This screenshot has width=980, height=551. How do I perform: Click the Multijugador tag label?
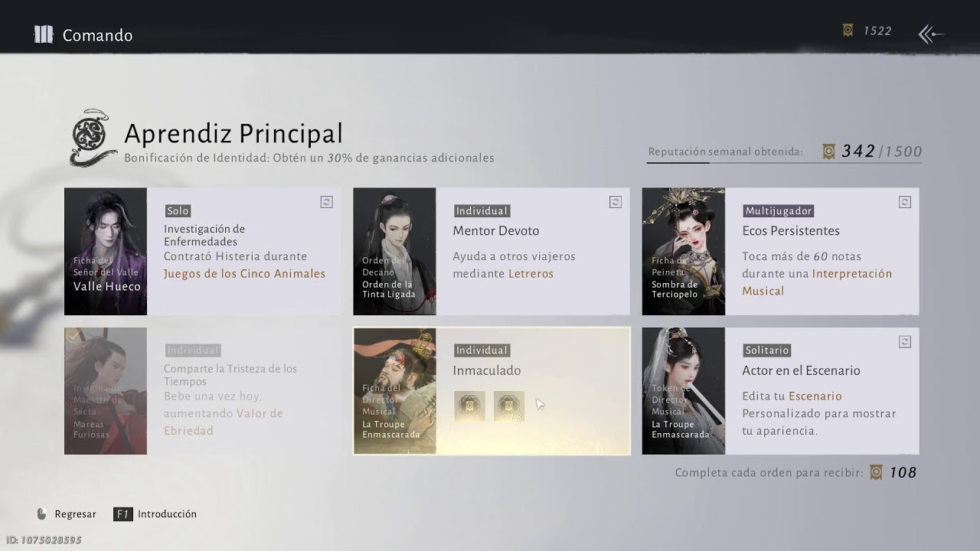(778, 210)
